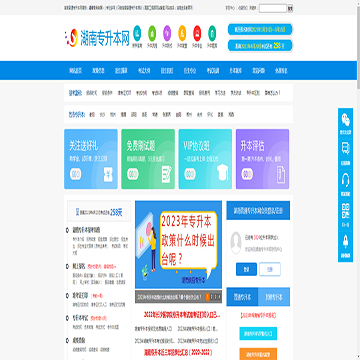Image resolution: width=360 pixels, height=360 pixels.
Task: Open the teal circular header shortcut icon
Action: [137, 33]
